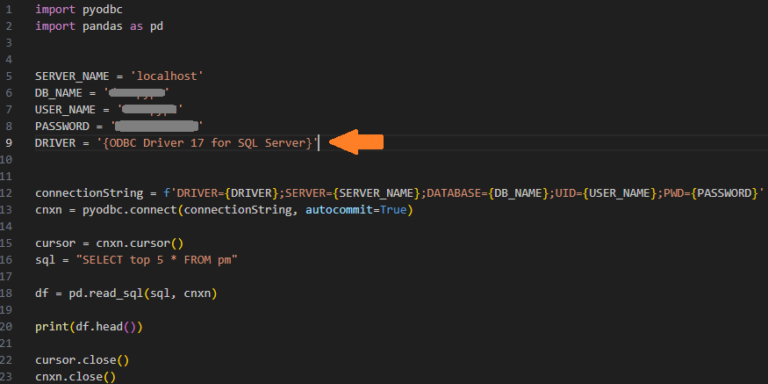This screenshot has height=384, width=768.
Task: Click 'cursor.close()' on line 22
Action: 82,360
